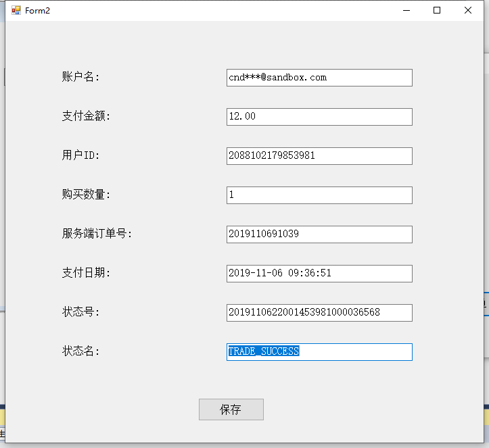This screenshot has height=448, width=489.
Task: Click the 服务端订单号 label
Action: click(97, 234)
